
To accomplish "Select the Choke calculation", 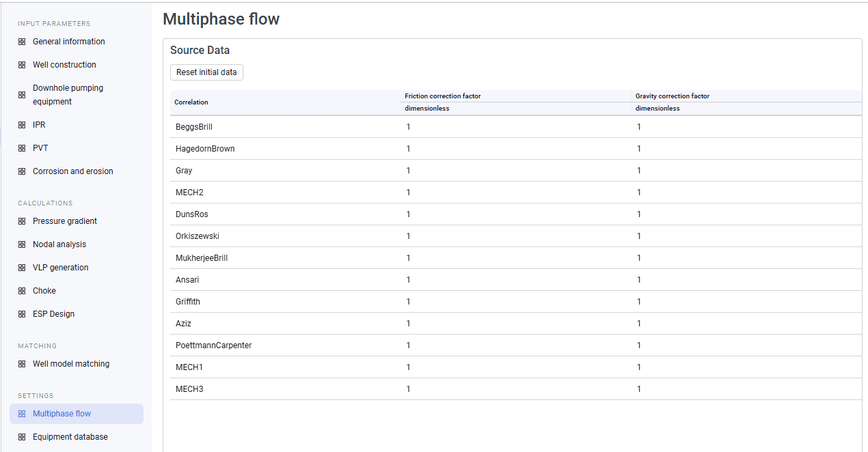I will coord(77,291).
